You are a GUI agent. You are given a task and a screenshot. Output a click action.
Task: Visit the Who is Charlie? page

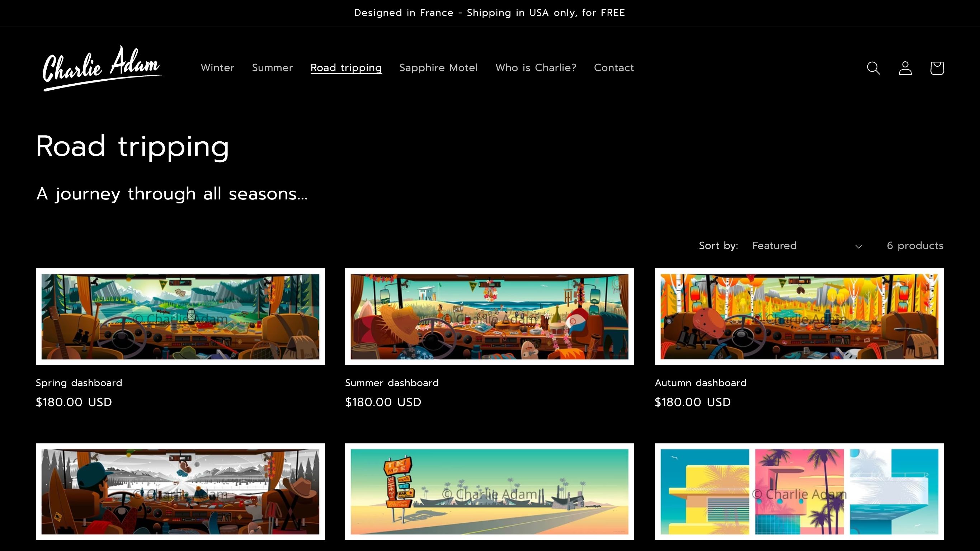pos(536,68)
